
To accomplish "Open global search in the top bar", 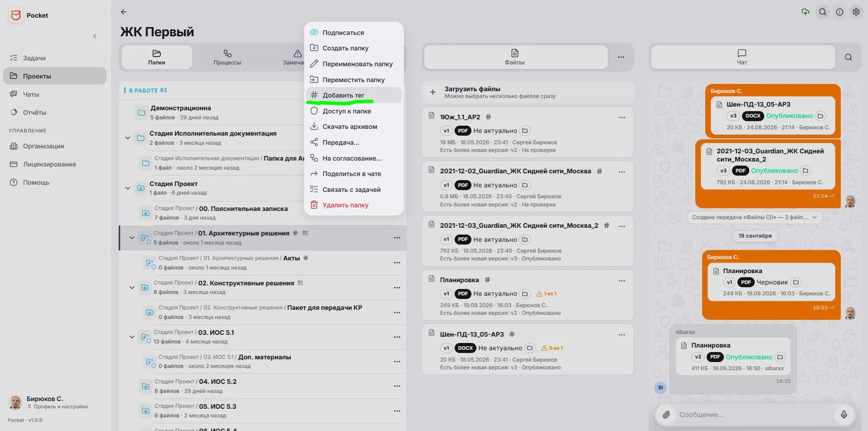I will pos(823,12).
